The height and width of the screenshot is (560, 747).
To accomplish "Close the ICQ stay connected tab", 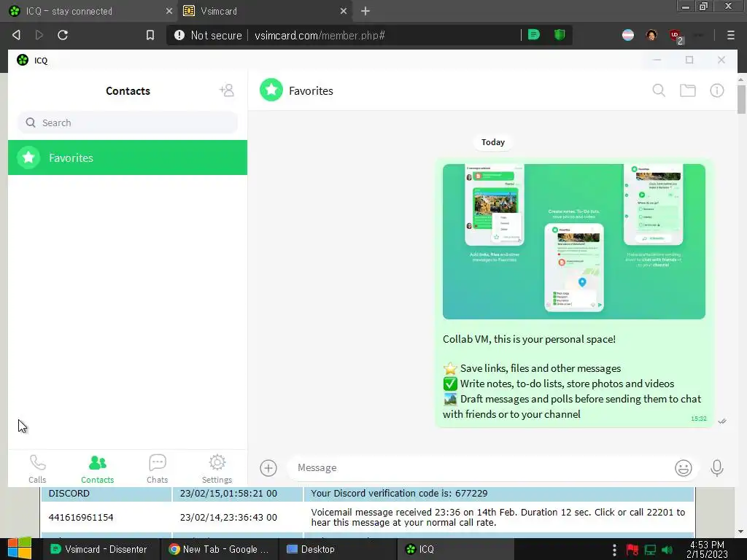I will [169, 11].
